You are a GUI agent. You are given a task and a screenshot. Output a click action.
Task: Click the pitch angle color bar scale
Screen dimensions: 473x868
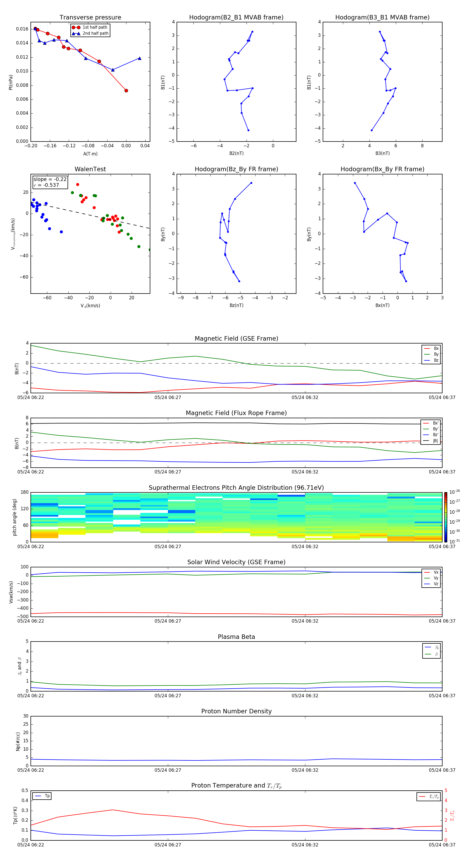[446, 517]
